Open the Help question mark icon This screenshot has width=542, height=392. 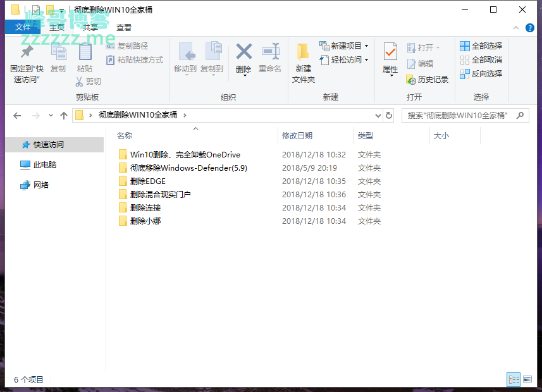529,28
